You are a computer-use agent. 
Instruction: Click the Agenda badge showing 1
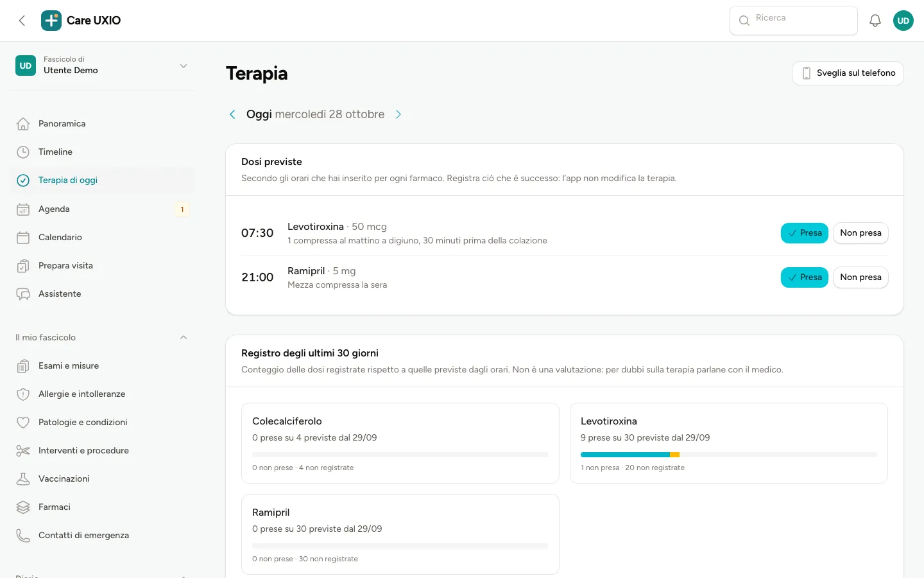click(182, 209)
